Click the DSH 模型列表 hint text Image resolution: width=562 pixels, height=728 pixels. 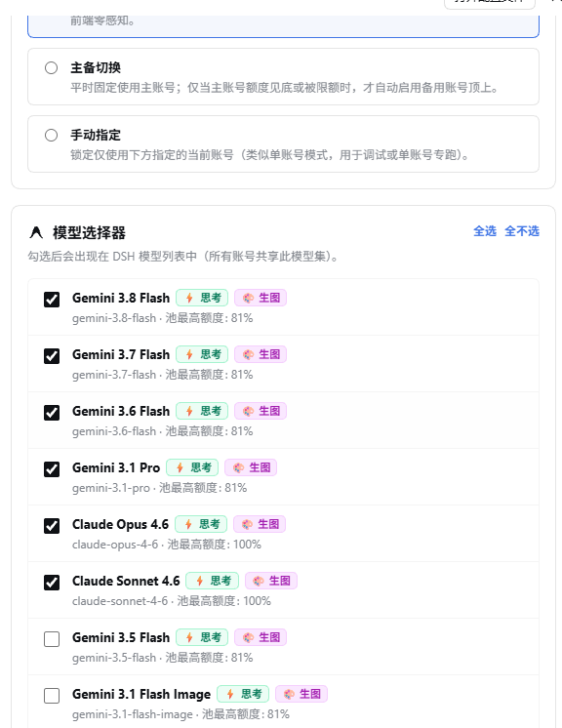point(183,257)
